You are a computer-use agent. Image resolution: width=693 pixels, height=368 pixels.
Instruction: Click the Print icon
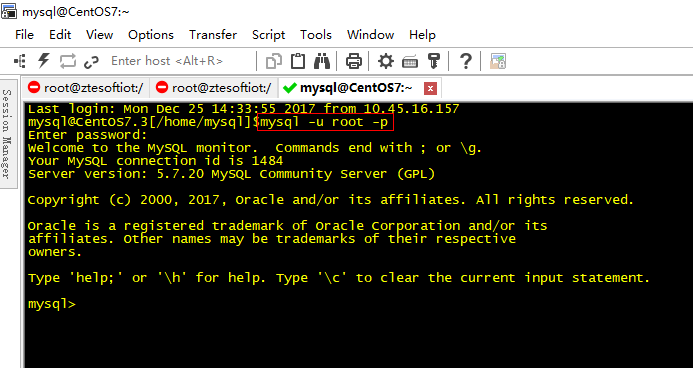click(354, 61)
